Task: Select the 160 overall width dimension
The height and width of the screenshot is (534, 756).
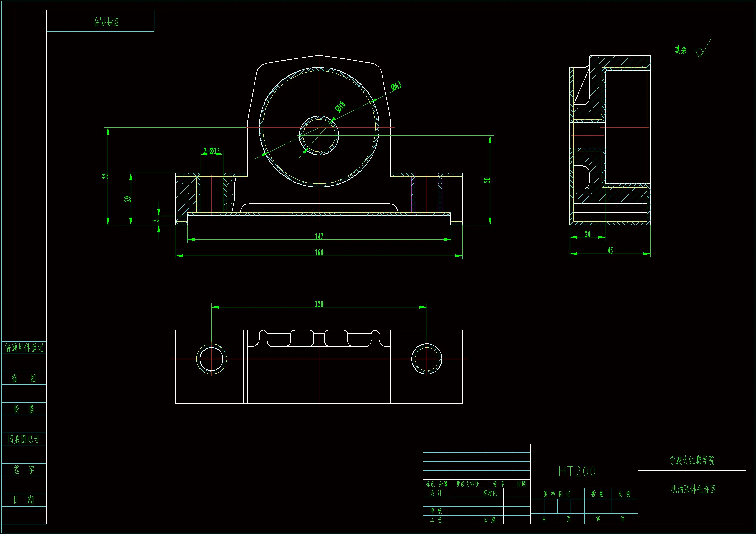Action: click(319, 252)
